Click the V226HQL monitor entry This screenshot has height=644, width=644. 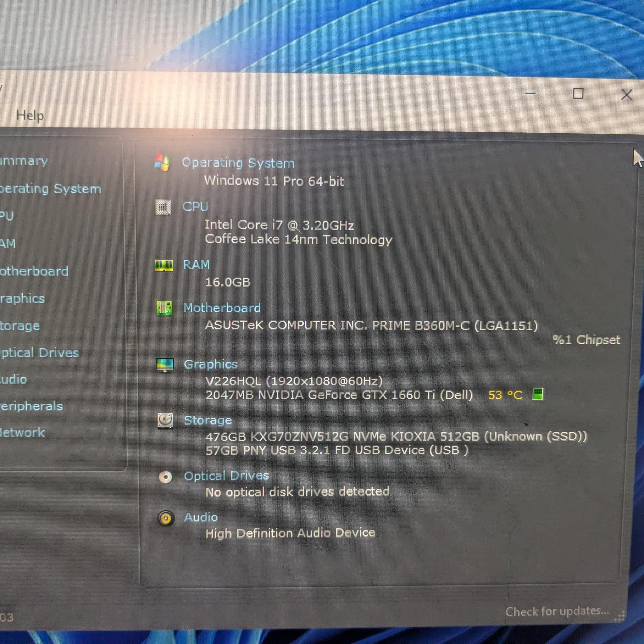pyautogui.click(x=294, y=381)
